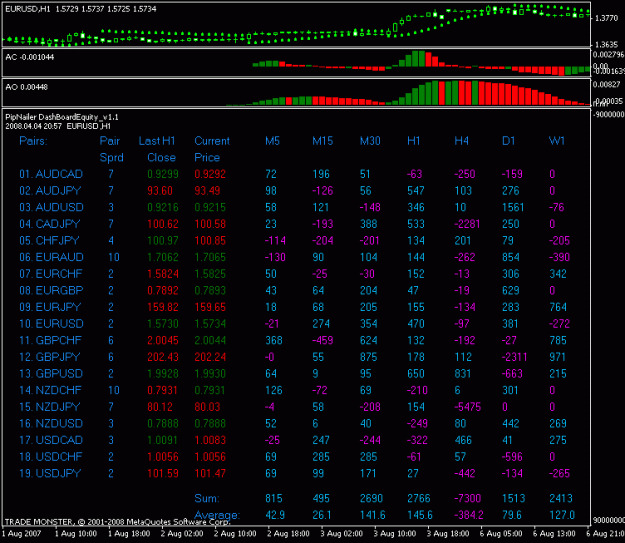
Task: Click the W1 column header
Action: (x=557, y=141)
